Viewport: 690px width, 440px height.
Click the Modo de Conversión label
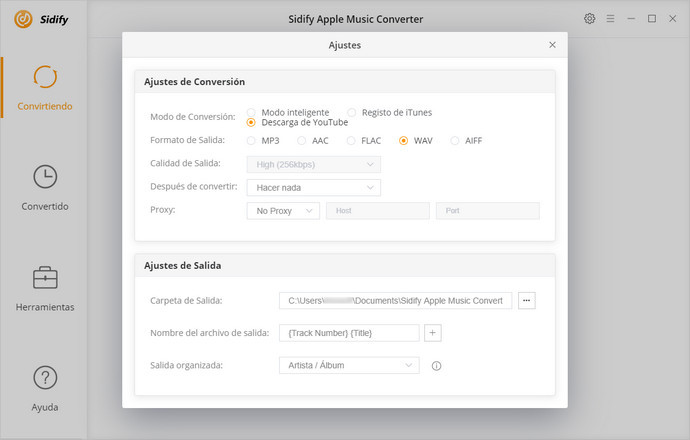[x=193, y=117]
